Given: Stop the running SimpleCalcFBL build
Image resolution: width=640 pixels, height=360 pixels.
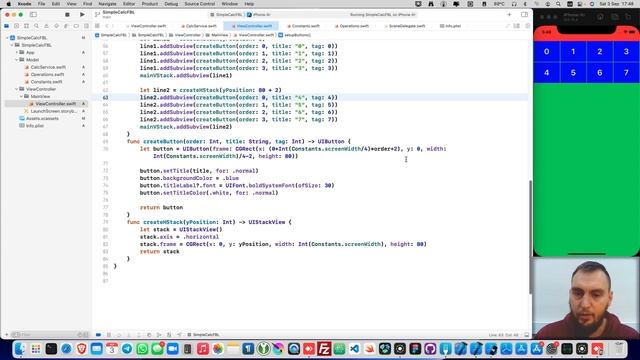Looking at the screenshot, I should (67, 15).
